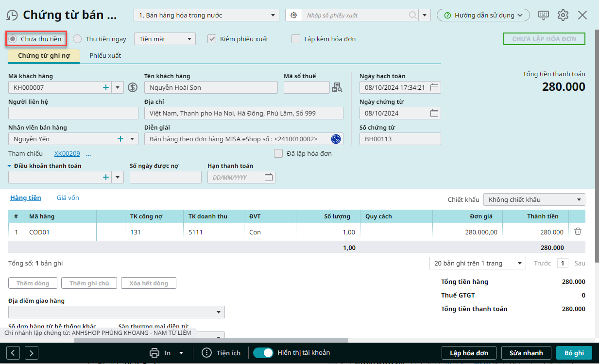The height and width of the screenshot is (364, 599).
Task: Enable the Lập kèm hóa đơn checkbox
Action: pos(296,39)
